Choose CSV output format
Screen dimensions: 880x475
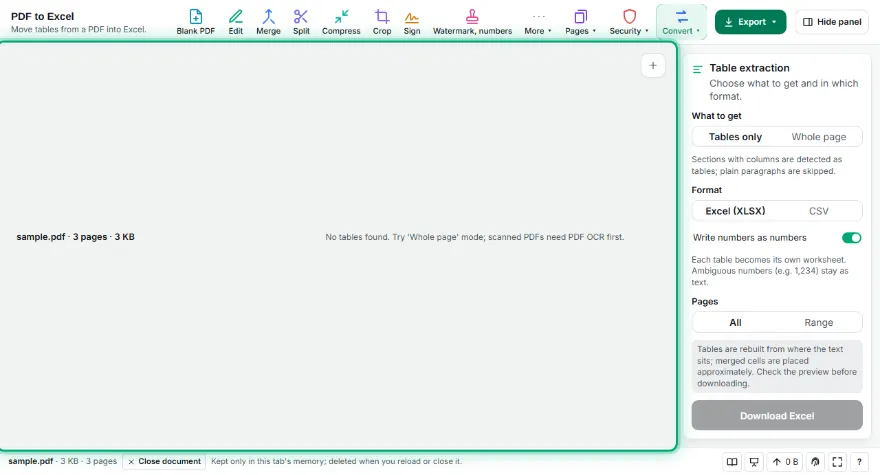pyautogui.click(x=818, y=211)
